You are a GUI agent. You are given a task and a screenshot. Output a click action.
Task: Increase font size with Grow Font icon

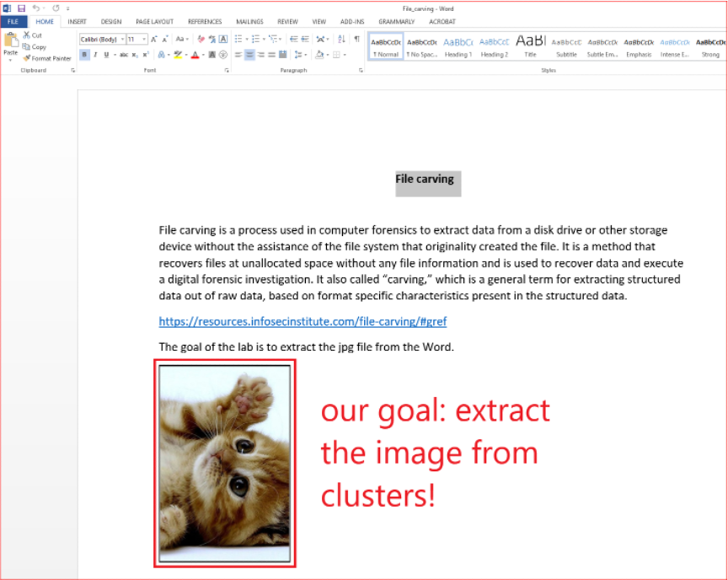click(x=154, y=40)
